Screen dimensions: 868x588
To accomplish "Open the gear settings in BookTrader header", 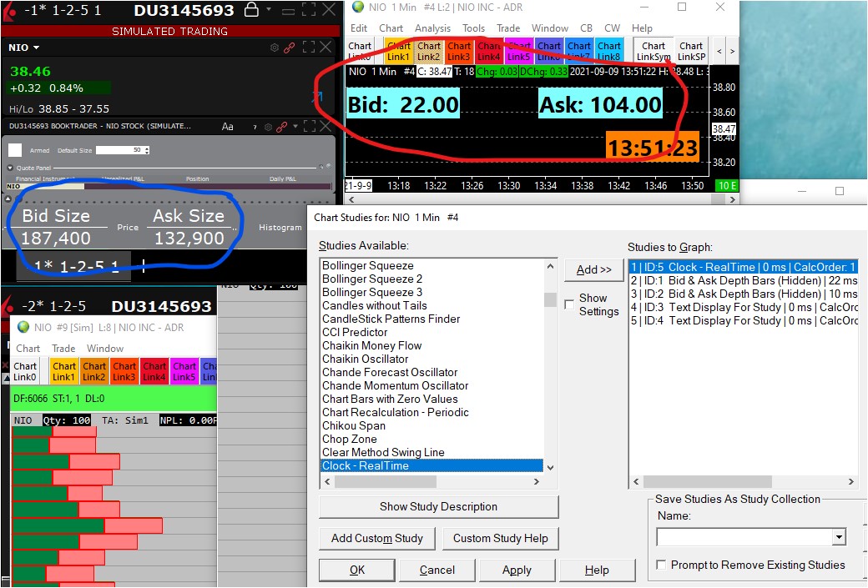I will [x=269, y=128].
